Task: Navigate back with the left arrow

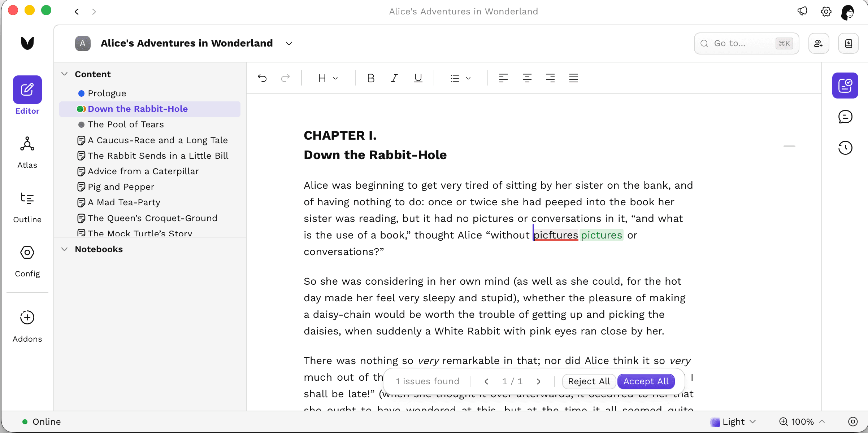Action: [77, 12]
